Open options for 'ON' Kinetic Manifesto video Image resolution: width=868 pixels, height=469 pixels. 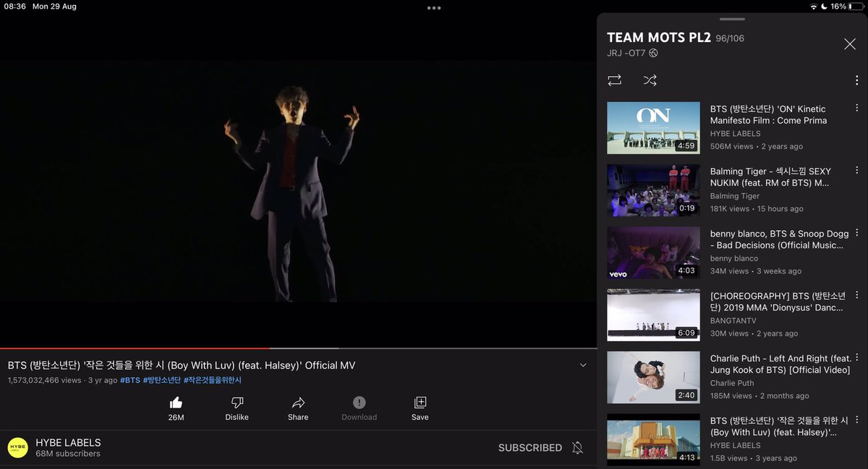pos(856,108)
